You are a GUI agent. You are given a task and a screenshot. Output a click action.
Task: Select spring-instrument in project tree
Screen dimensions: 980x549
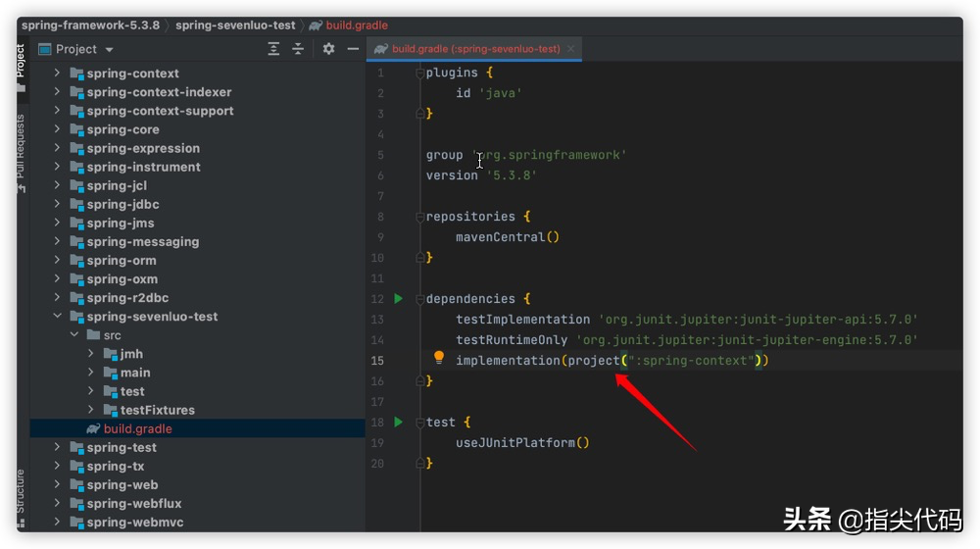click(x=144, y=167)
